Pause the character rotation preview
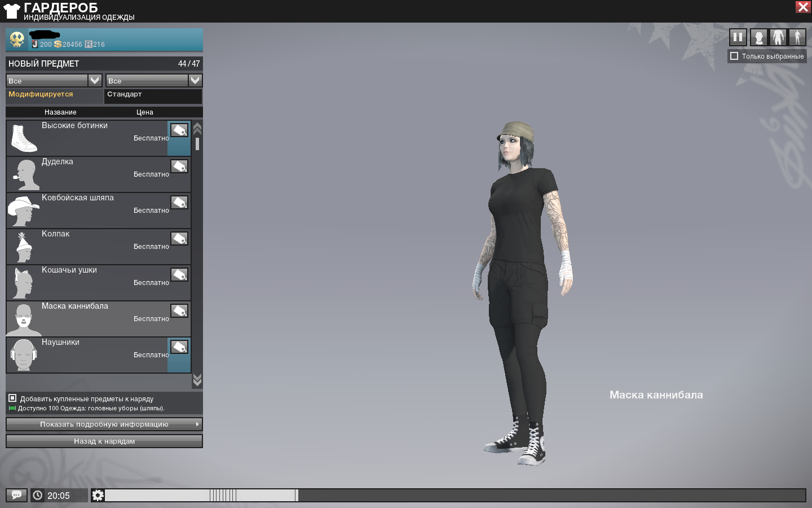 tap(738, 38)
